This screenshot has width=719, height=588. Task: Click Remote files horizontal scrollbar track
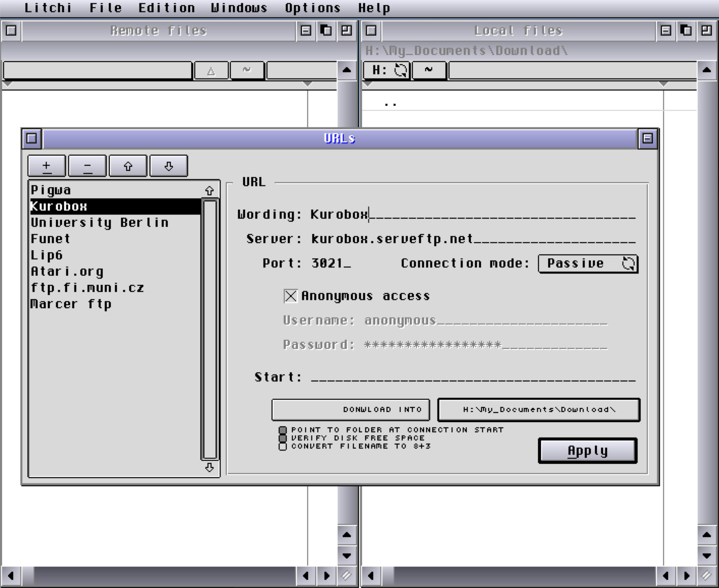coord(165,576)
